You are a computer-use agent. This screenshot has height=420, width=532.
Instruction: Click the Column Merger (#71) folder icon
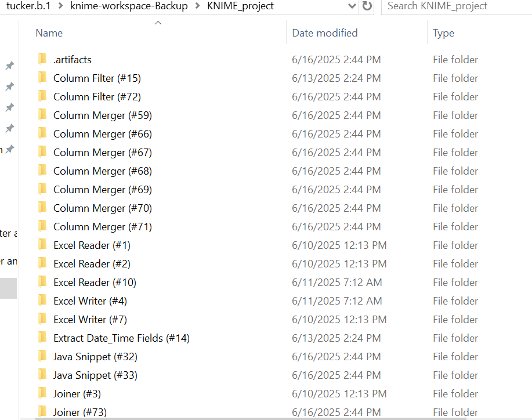pyautogui.click(x=42, y=226)
